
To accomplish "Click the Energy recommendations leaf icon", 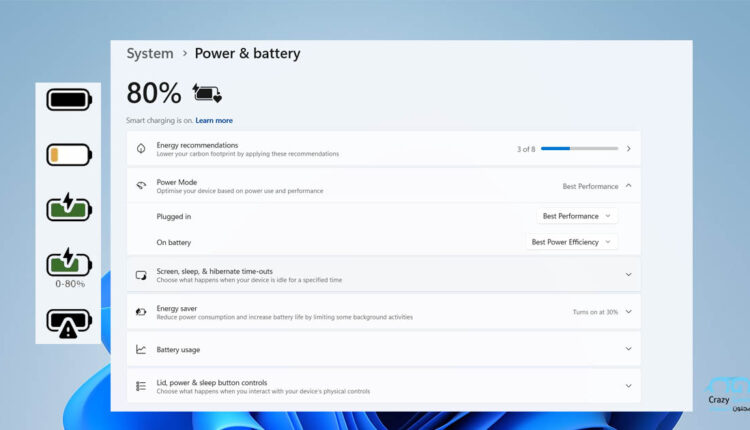I will coord(141,149).
